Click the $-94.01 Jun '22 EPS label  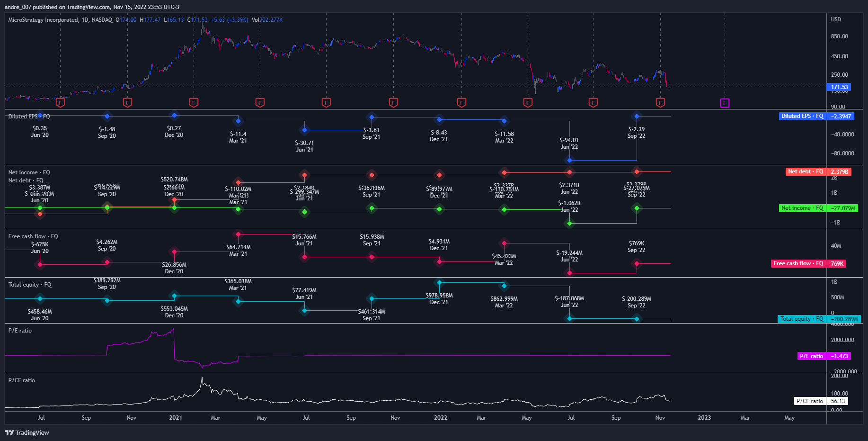tap(569, 144)
